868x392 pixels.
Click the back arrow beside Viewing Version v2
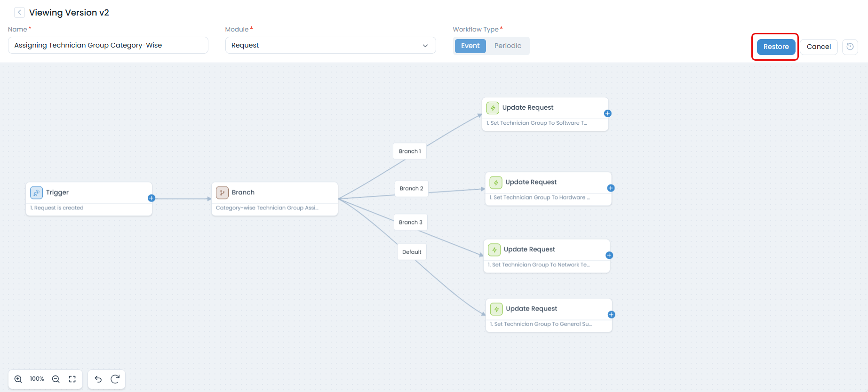19,13
